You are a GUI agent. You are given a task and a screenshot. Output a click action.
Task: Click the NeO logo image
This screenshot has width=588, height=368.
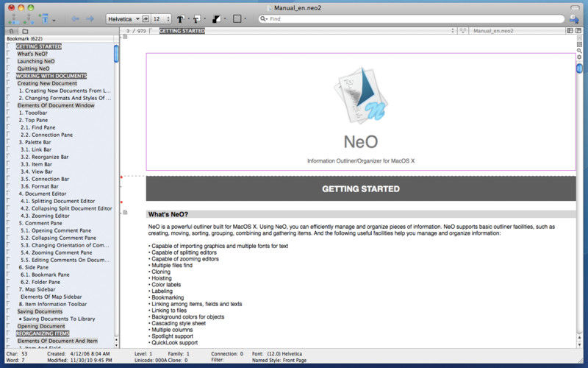tap(361, 96)
